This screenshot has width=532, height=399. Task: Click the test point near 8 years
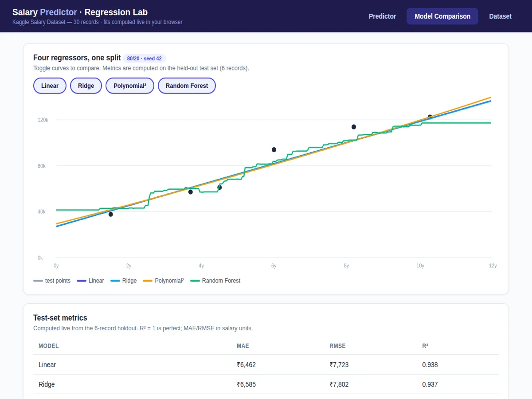[x=354, y=127]
